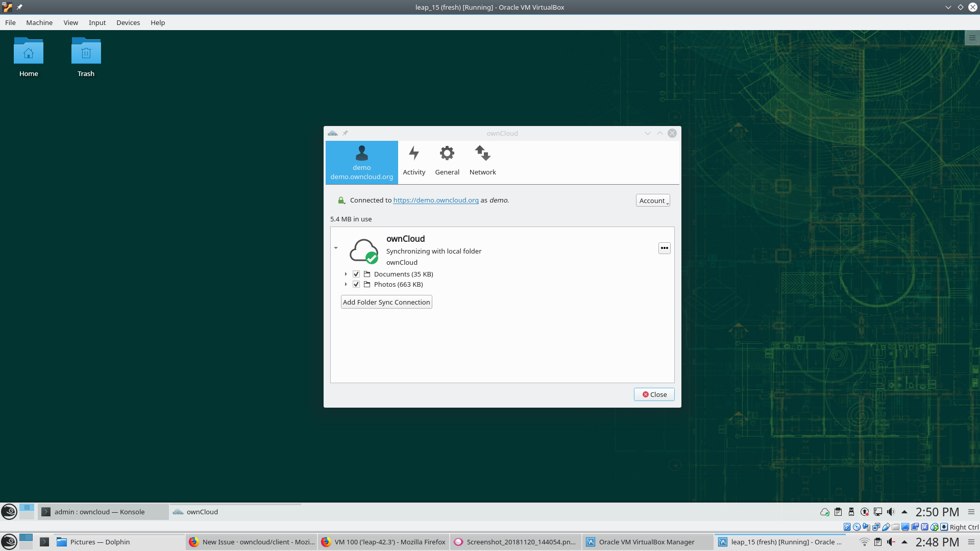Open VirtualBox File menu
This screenshot has width=980, height=551.
[10, 22]
